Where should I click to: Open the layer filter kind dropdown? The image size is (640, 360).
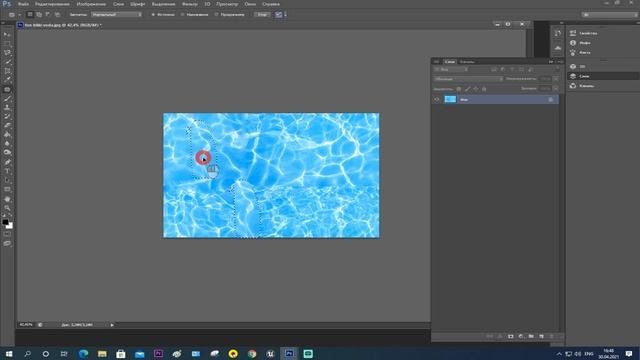[451, 69]
